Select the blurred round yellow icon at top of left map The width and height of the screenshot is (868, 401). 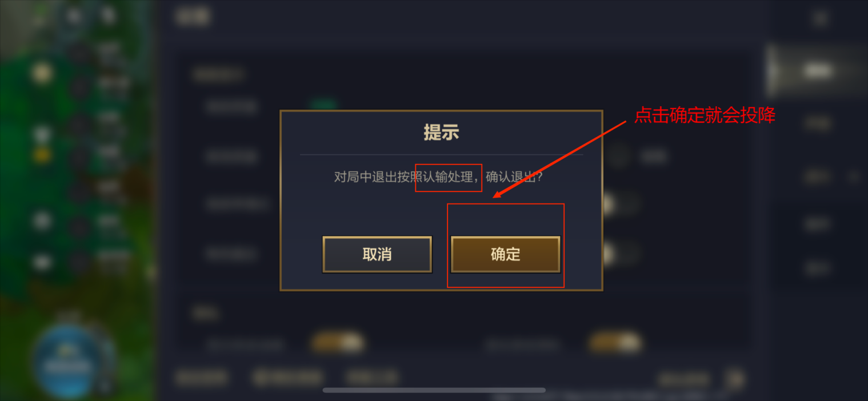(42, 73)
